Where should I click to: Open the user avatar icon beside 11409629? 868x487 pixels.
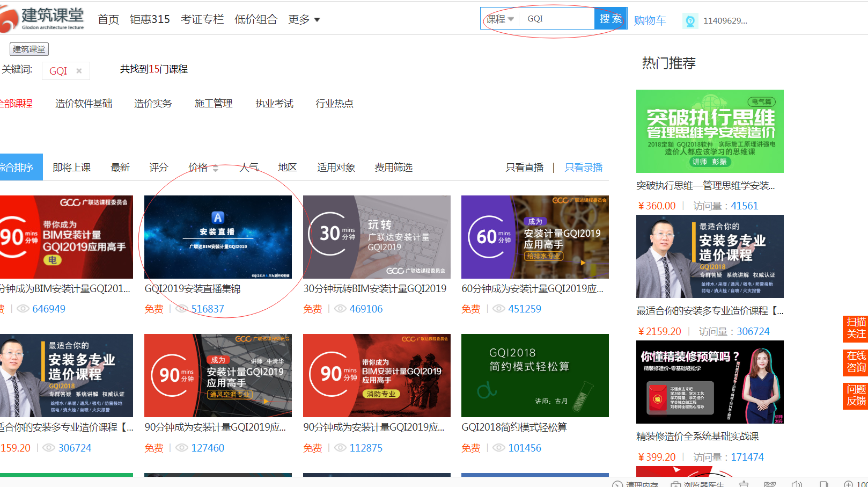(x=690, y=21)
